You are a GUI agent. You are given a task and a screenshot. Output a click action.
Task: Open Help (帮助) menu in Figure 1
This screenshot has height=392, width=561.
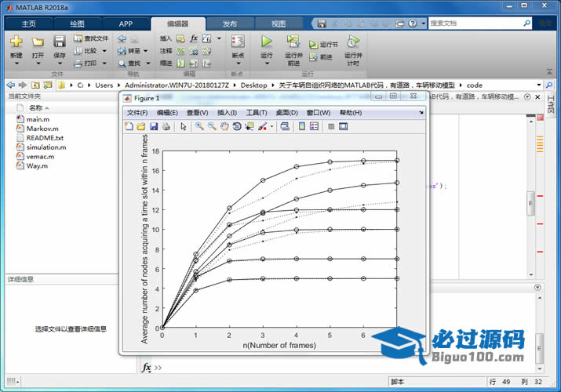coord(351,113)
